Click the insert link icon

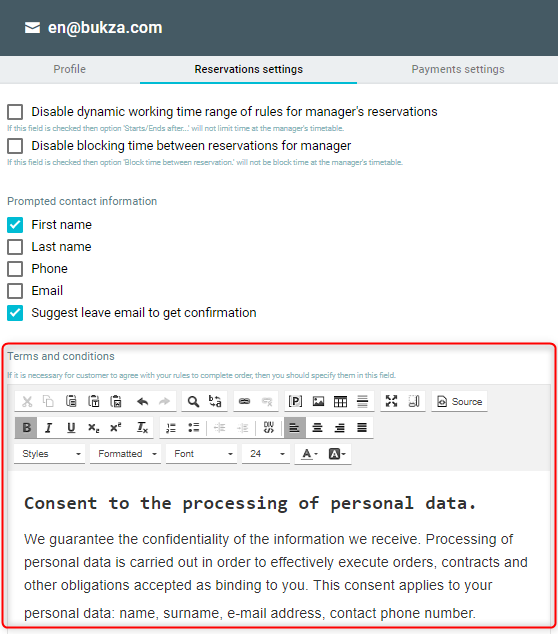click(x=244, y=402)
